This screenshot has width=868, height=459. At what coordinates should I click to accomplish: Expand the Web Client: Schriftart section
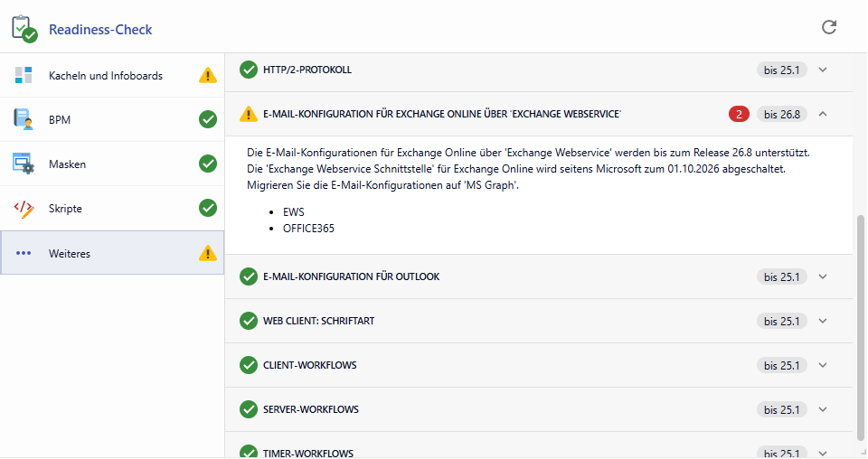click(x=822, y=321)
